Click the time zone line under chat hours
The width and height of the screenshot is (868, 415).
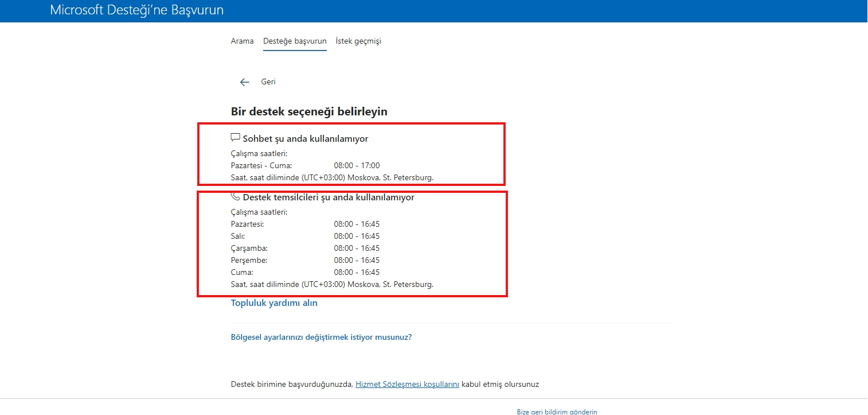[332, 178]
